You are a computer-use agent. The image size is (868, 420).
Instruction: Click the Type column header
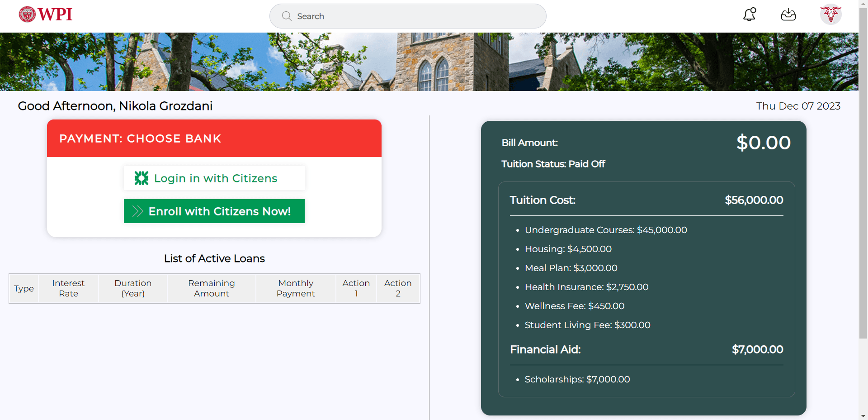[x=24, y=289]
